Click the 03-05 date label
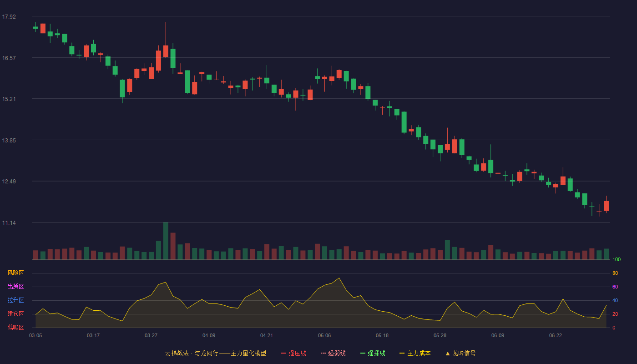The height and width of the screenshot is (364, 637). click(x=35, y=335)
